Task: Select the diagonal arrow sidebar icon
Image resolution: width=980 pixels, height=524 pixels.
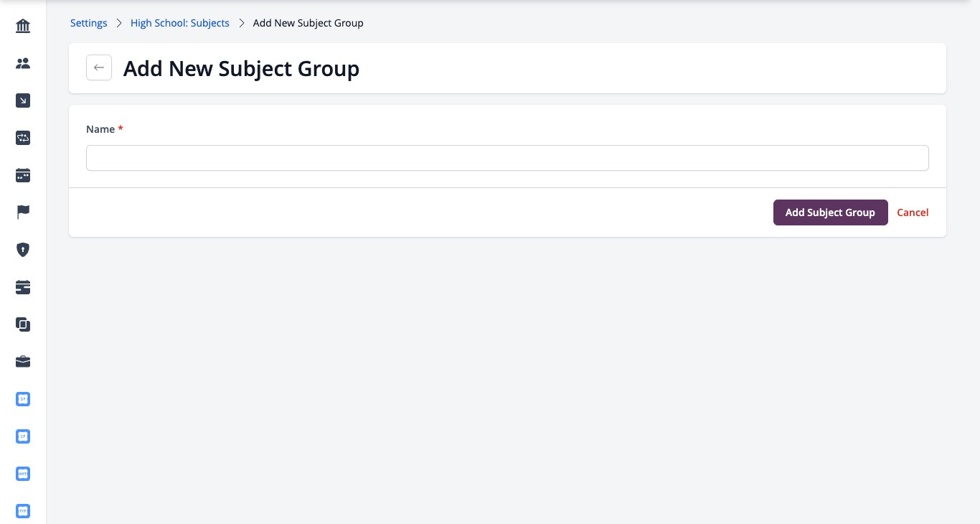Action: tap(23, 100)
